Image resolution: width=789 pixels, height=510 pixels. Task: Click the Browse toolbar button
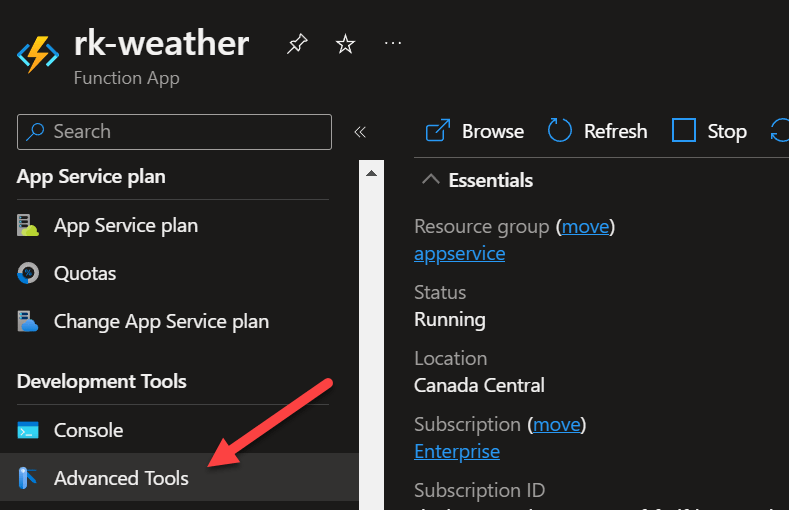click(x=475, y=131)
